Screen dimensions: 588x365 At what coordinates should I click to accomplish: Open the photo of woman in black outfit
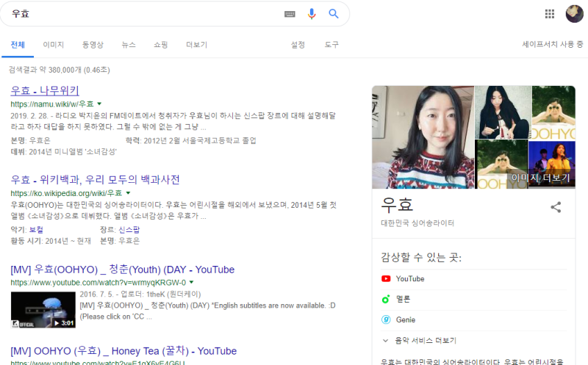tap(503, 112)
